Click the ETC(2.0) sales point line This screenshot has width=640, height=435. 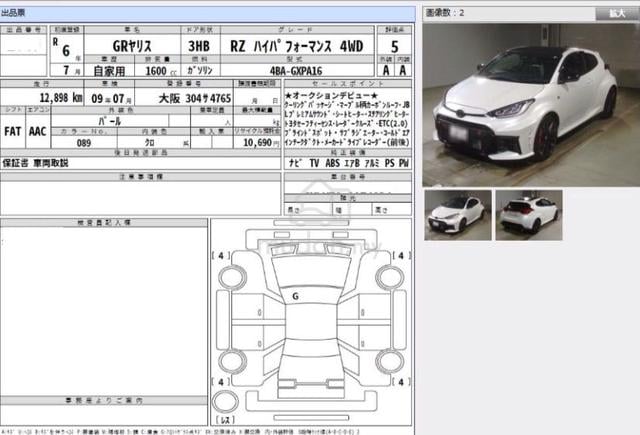[347, 123]
